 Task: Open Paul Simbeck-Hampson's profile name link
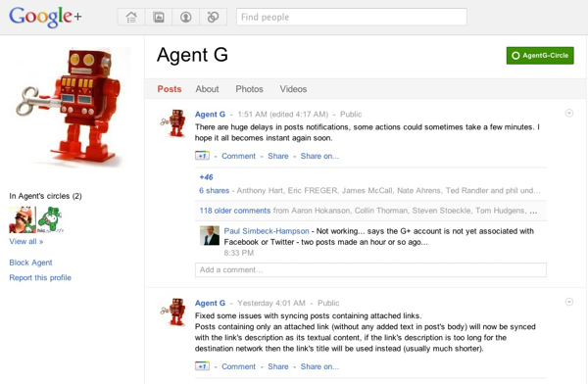[x=267, y=231]
